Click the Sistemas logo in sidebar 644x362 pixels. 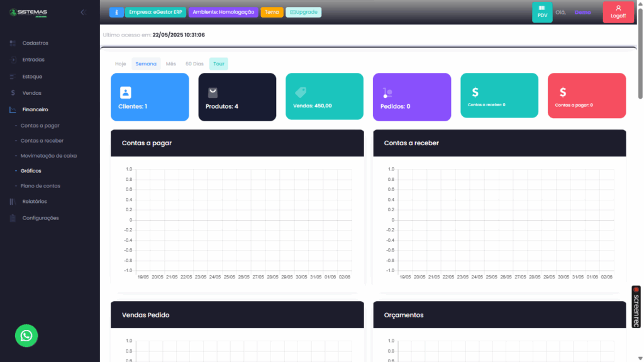[x=28, y=13]
